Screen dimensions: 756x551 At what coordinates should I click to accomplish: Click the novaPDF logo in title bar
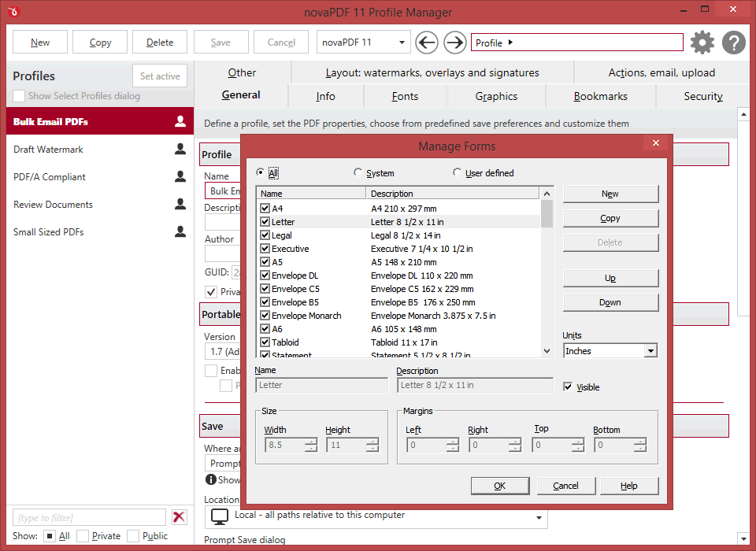pos(13,11)
